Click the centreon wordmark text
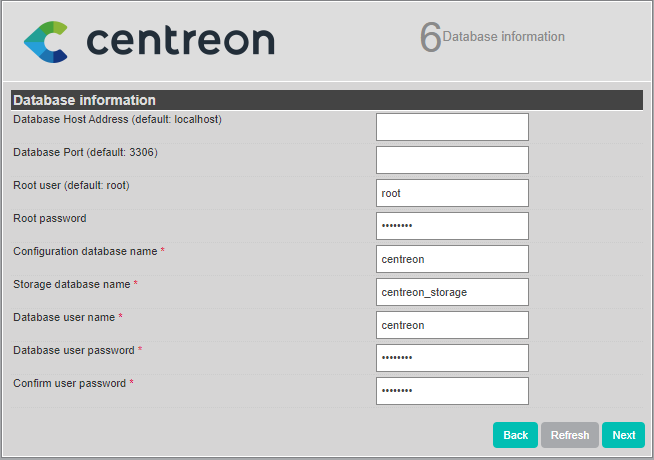 [x=180, y=41]
